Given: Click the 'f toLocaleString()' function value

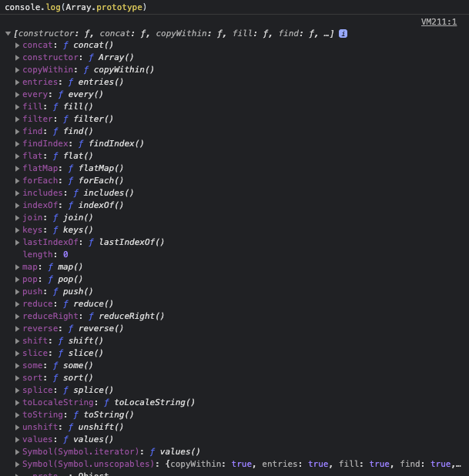Looking at the screenshot, I should pos(149,403).
